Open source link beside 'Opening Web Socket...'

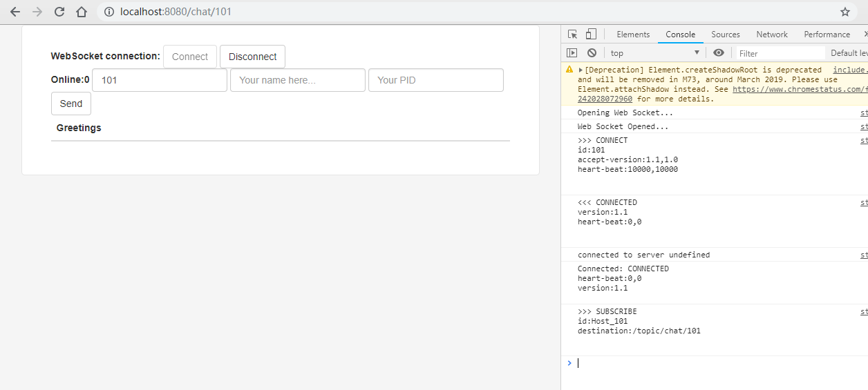point(864,113)
